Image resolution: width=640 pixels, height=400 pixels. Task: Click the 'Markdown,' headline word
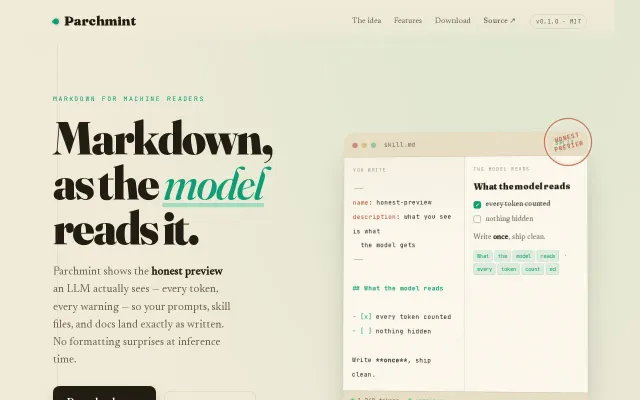click(163, 139)
